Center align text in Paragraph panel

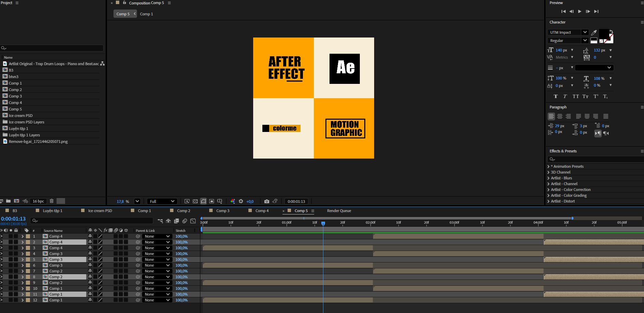tap(560, 116)
